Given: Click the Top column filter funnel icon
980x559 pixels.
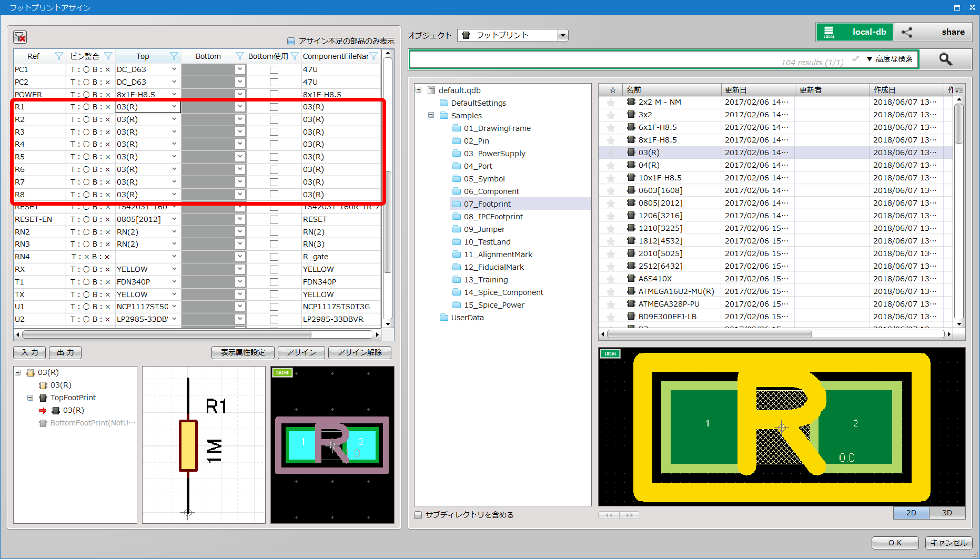Looking at the screenshot, I should (174, 56).
